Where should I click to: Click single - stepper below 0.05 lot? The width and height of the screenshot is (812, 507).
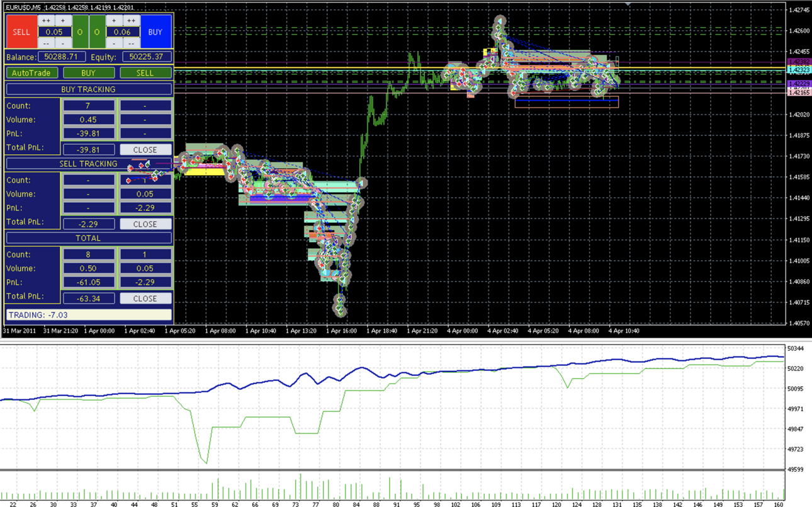tap(63, 43)
